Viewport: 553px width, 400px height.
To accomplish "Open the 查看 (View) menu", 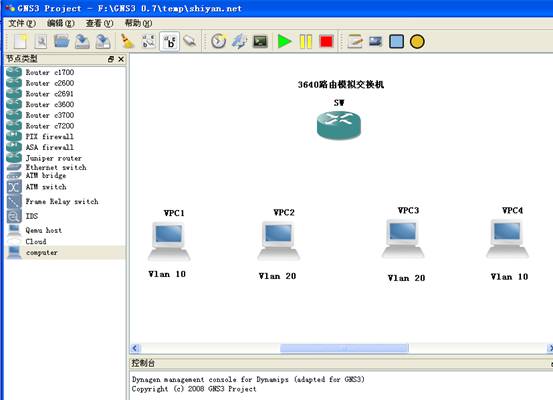I will [99, 23].
